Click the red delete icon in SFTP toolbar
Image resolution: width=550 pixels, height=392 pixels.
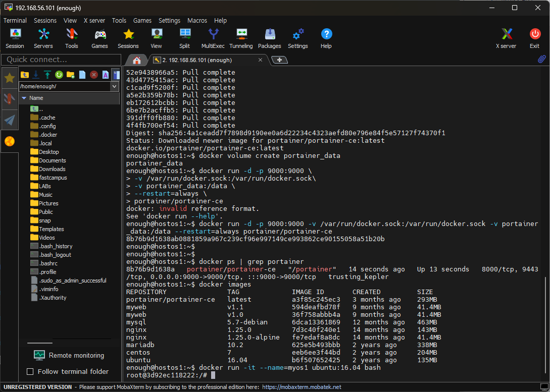(x=93, y=74)
